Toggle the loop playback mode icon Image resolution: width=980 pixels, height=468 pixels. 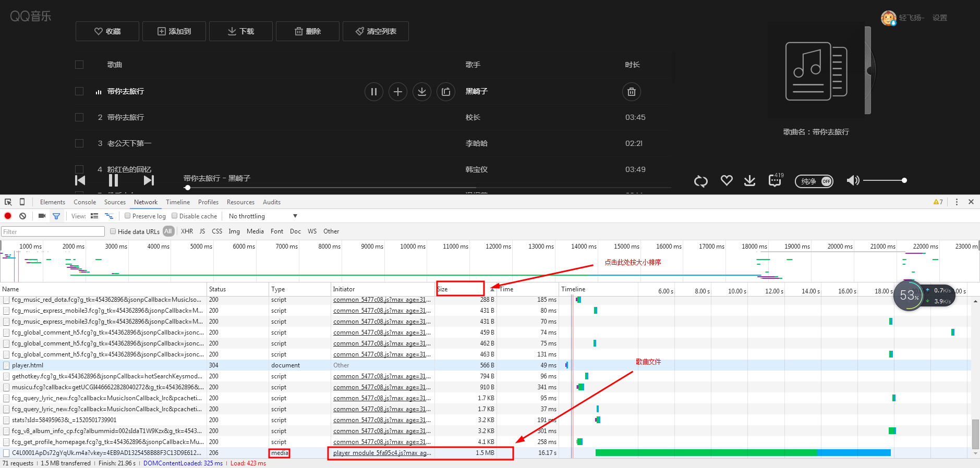click(701, 181)
